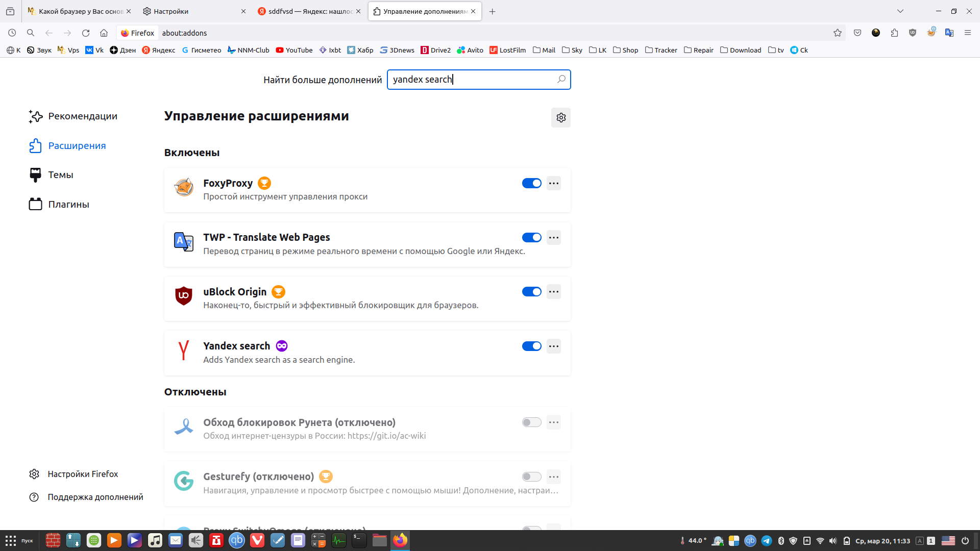Open Firefox hamburger application menu
The width and height of the screenshot is (980, 551).
pos(968,33)
